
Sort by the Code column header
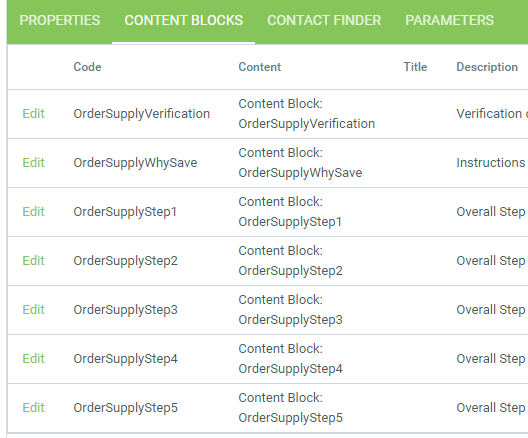(x=87, y=67)
